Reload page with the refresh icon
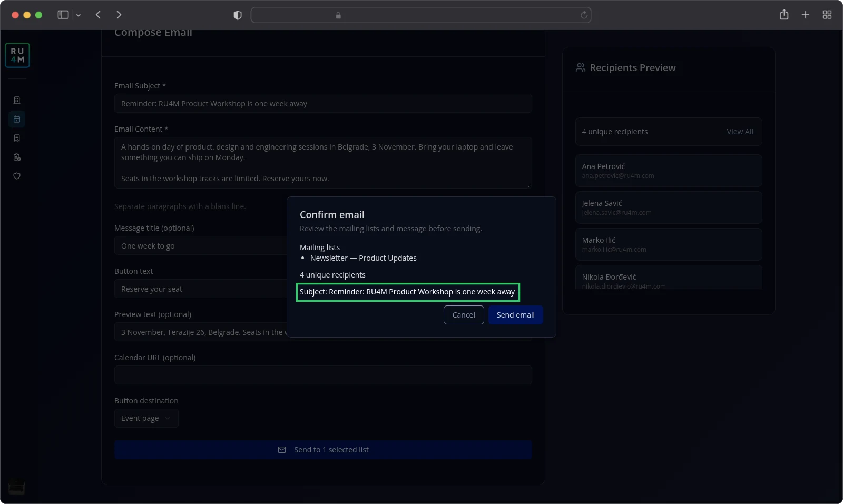Image resolution: width=843 pixels, height=504 pixels. [584, 15]
